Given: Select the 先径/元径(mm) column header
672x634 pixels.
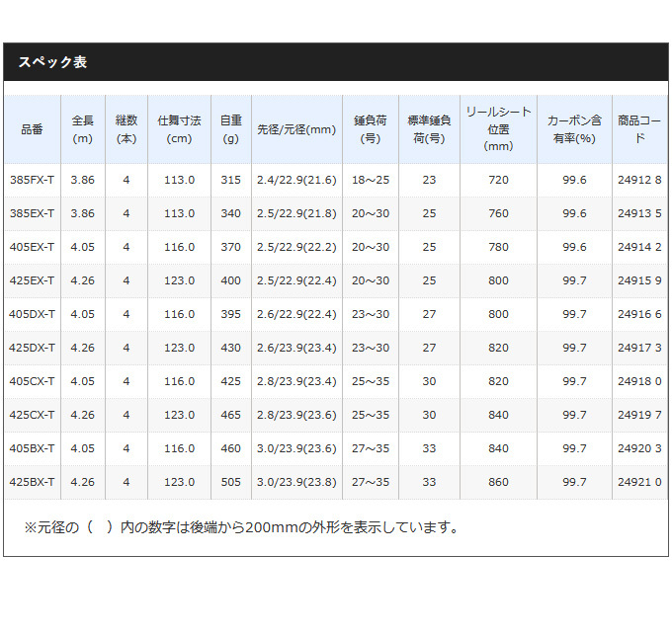Looking at the screenshot, I should [296, 129].
